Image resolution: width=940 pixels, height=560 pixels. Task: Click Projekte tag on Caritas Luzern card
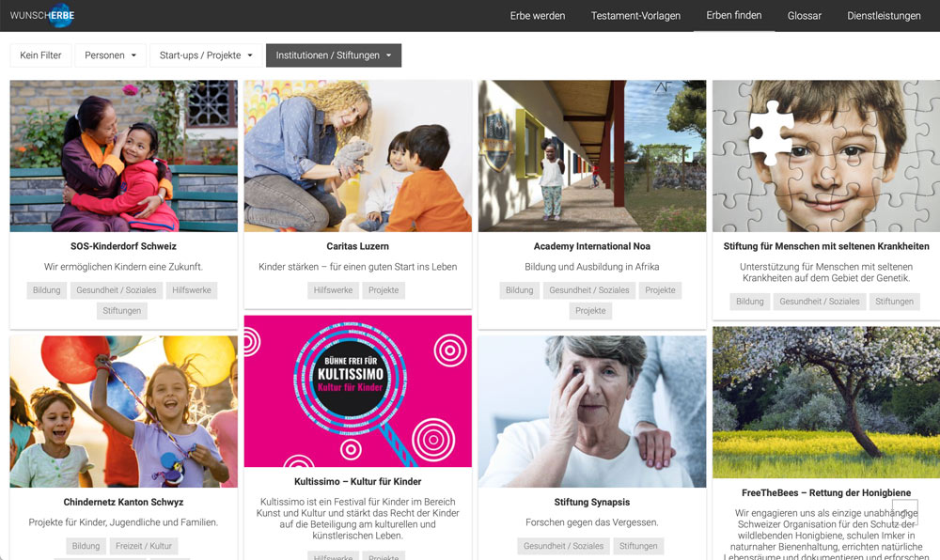(384, 290)
